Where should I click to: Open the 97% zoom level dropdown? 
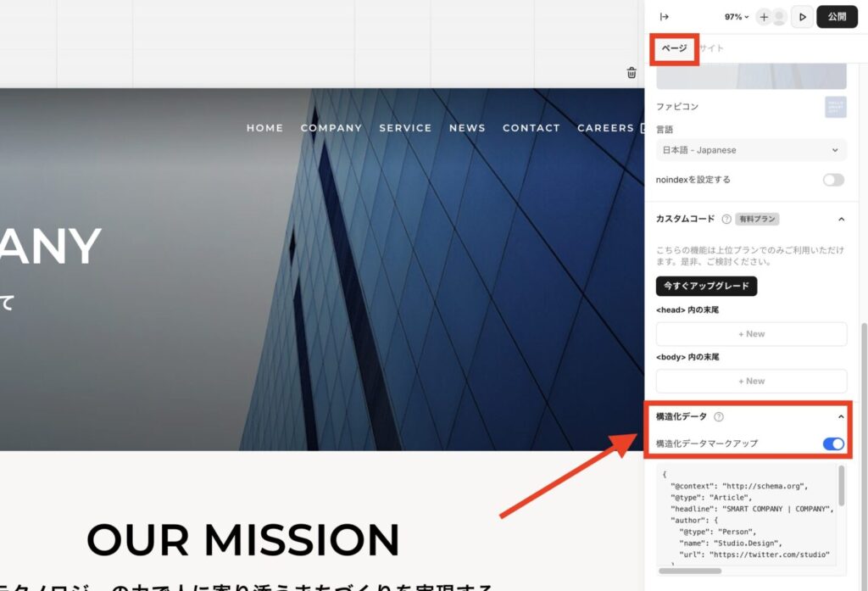click(737, 17)
